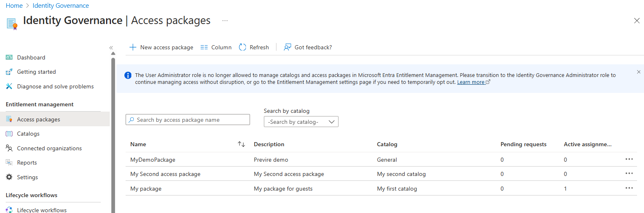Screen dimensions: 644x213
Task: Open the Column chooser
Action: tap(216, 47)
